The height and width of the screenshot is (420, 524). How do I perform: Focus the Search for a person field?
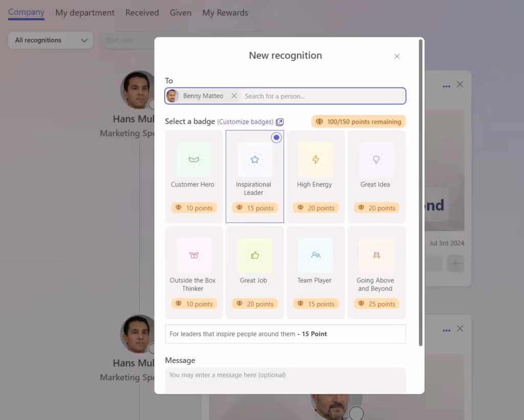click(x=323, y=96)
